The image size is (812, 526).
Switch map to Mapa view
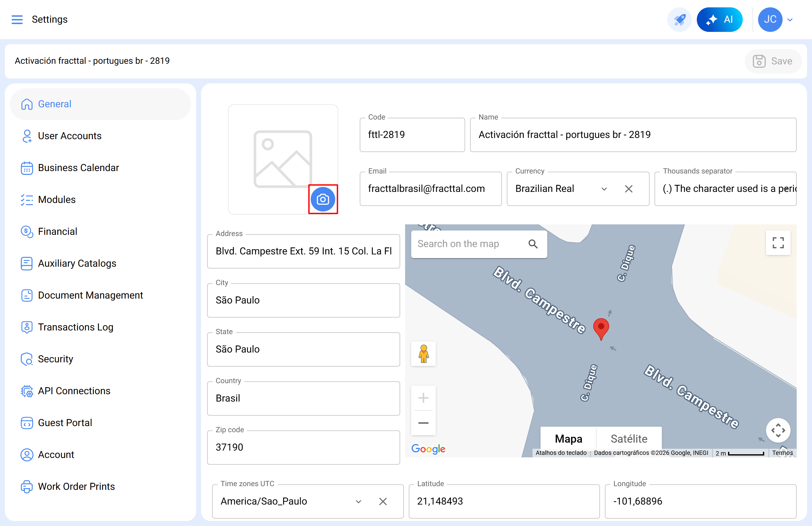tap(568, 438)
